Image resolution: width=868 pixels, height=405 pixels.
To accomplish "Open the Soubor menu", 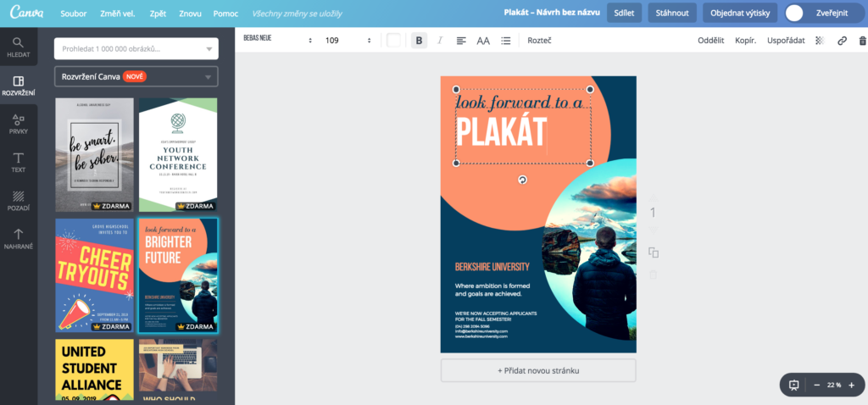I will pos(74,14).
